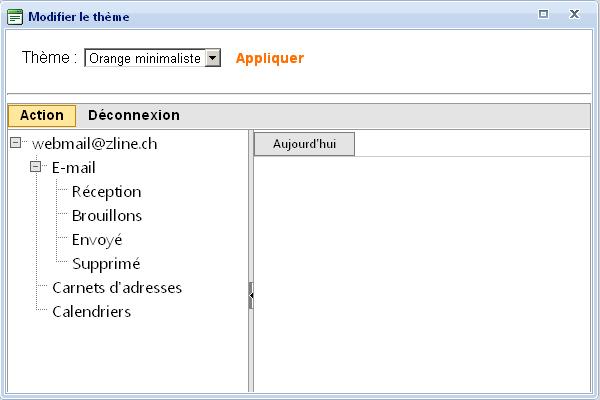Select Carnets d'adresses in the tree
The height and width of the screenshot is (400, 600).
click(x=116, y=288)
